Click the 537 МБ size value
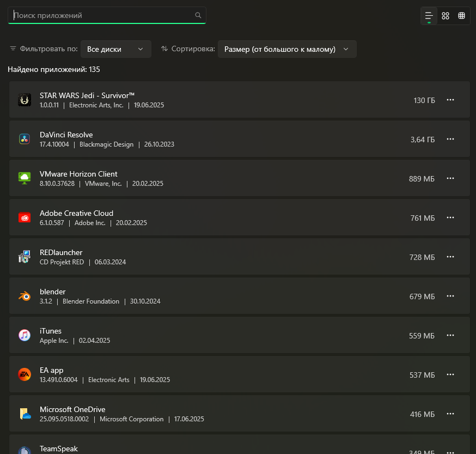Image resolution: width=476 pixels, height=454 pixels. [422, 375]
